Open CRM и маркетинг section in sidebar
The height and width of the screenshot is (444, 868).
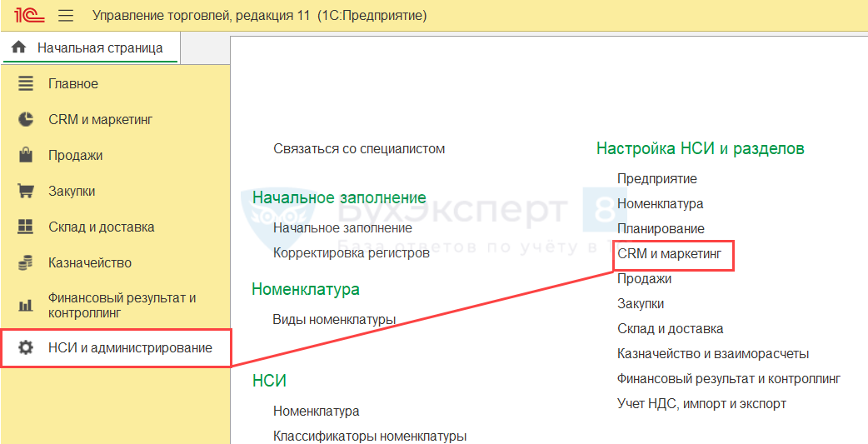(100, 120)
